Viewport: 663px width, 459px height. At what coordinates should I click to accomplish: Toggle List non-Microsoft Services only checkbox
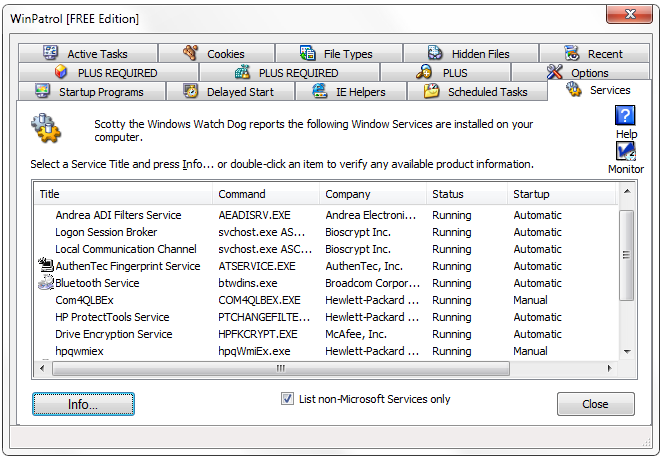tap(287, 398)
